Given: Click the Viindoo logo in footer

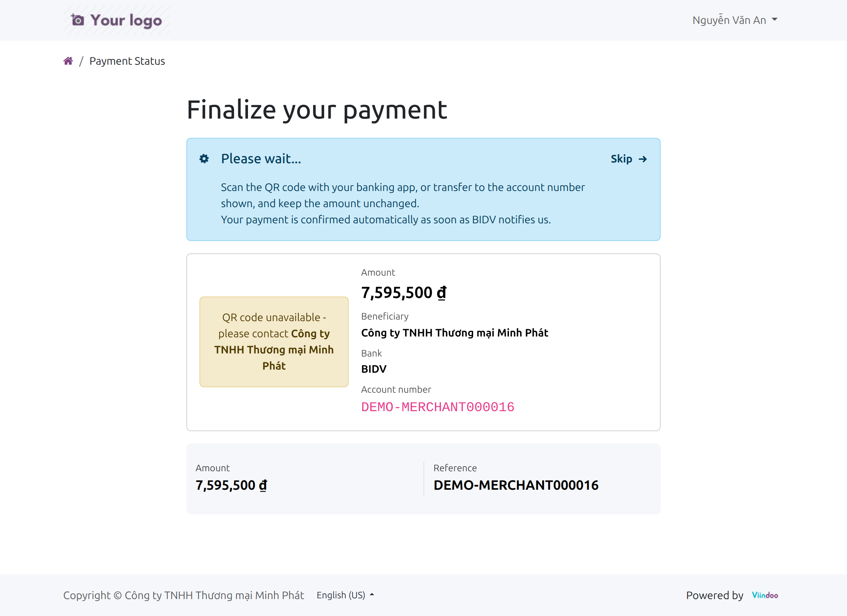Looking at the screenshot, I should coord(765,595).
